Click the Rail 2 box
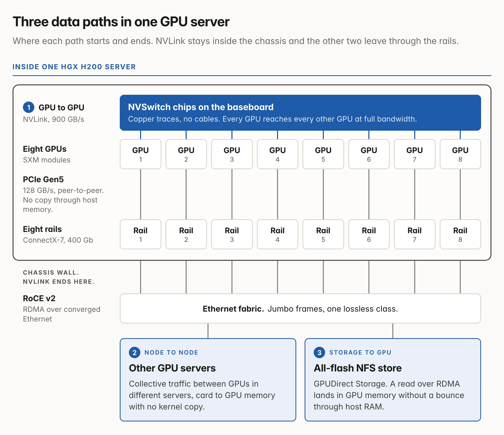The image size is (504, 435). 186,234
